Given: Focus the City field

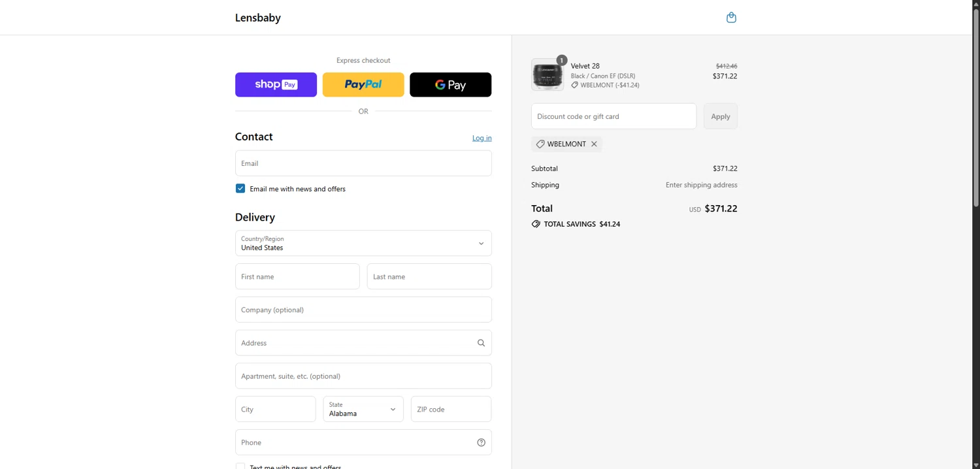Looking at the screenshot, I should point(276,409).
